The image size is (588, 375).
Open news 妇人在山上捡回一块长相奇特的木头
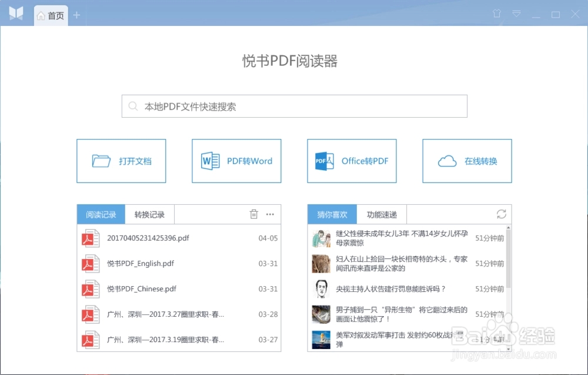402,264
